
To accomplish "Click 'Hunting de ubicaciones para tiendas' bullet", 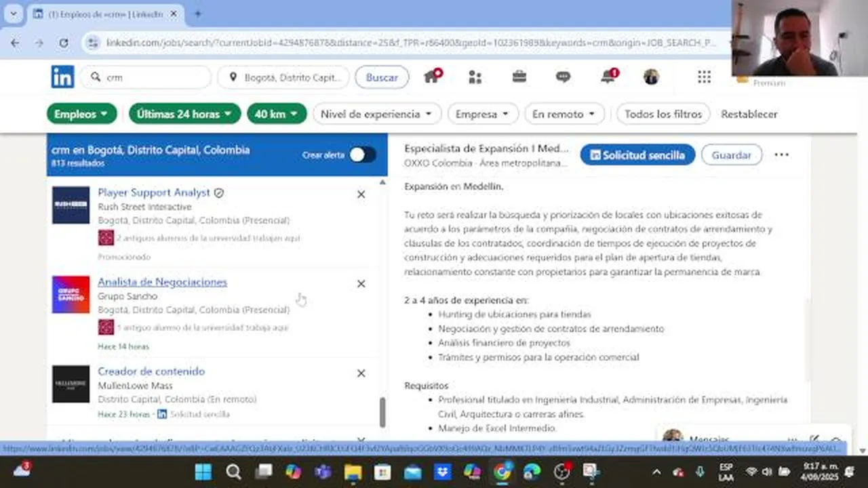I will coord(515,314).
